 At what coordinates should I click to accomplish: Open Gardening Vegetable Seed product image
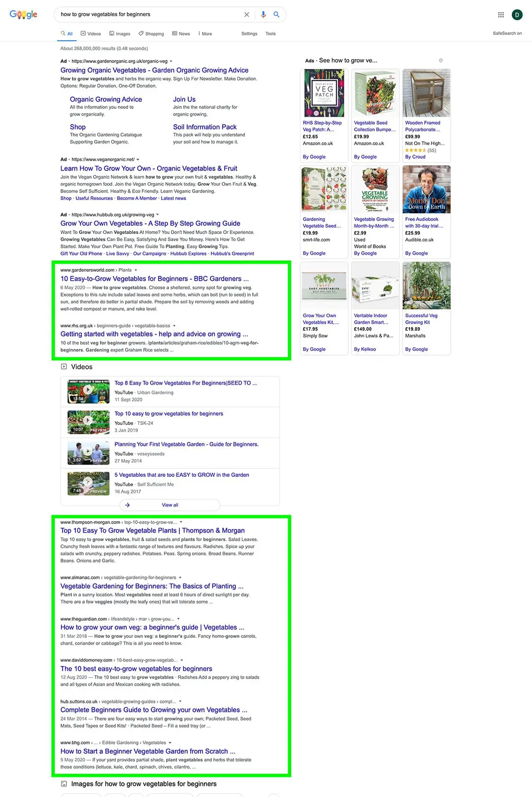click(x=324, y=190)
